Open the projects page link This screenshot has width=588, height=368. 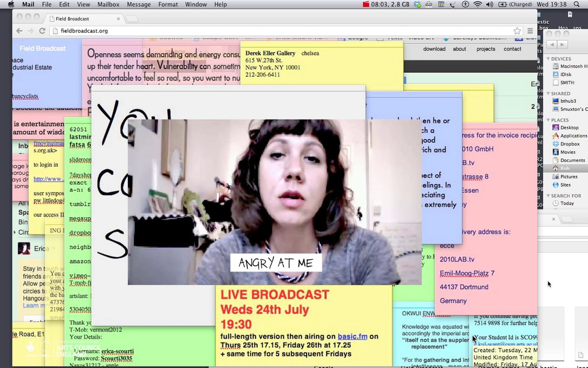coord(486,49)
